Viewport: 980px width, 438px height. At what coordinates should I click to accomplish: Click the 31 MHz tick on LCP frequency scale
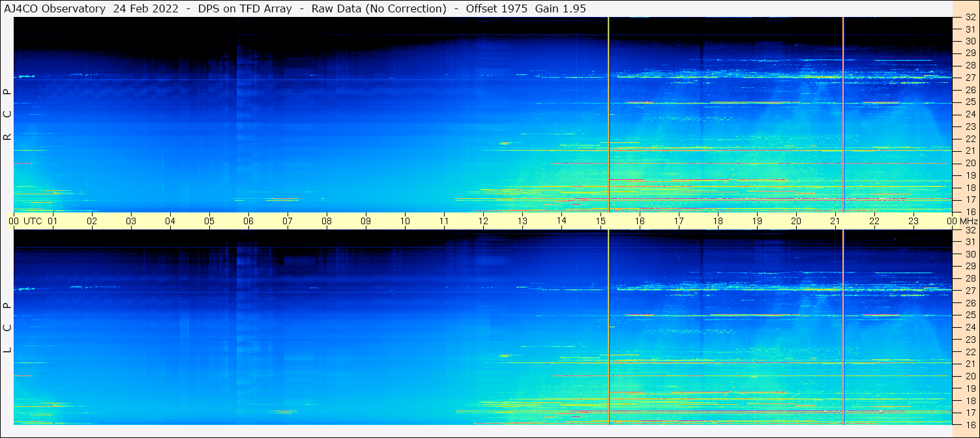(x=970, y=242)
